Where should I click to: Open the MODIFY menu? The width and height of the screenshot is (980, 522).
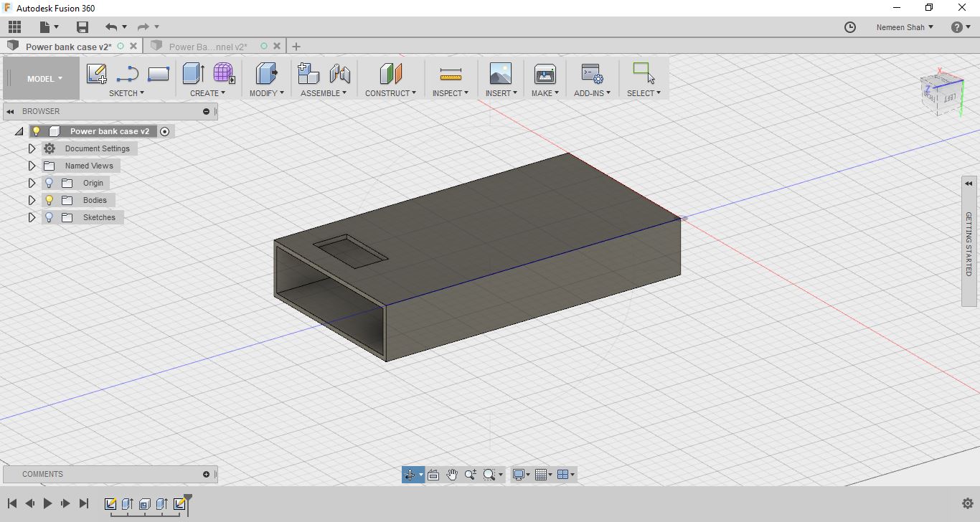(x=266, y=93)
